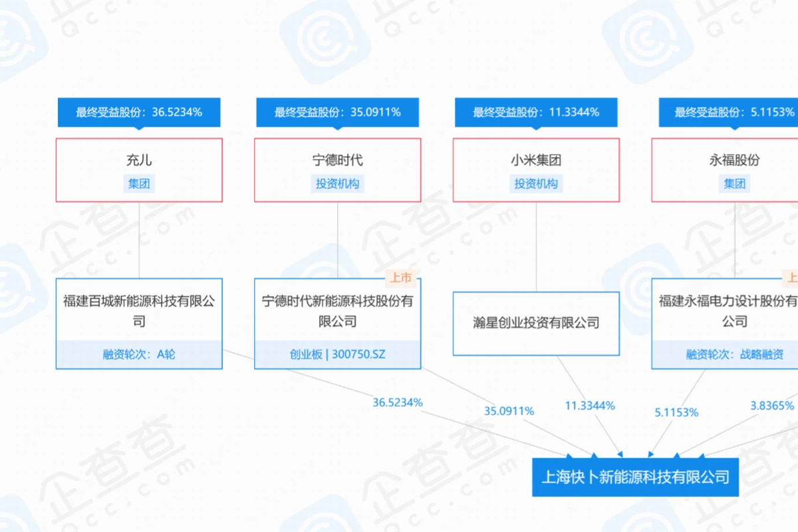Select the 集团 tag under 永福股份

735,184
